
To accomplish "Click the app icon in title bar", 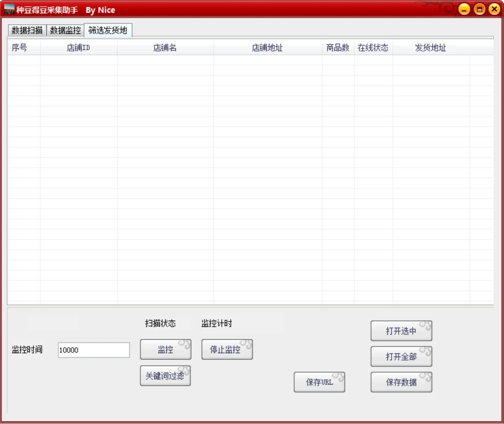I will tap(9, 10).
